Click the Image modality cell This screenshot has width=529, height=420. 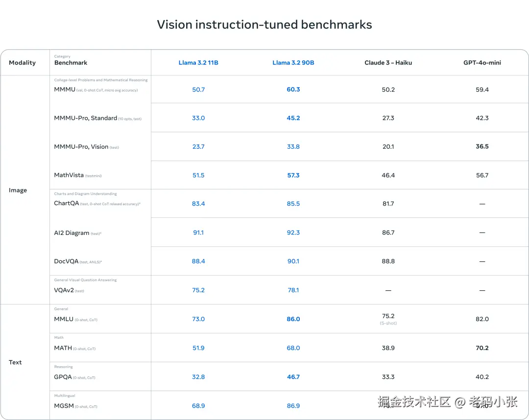tap(18, 190)
